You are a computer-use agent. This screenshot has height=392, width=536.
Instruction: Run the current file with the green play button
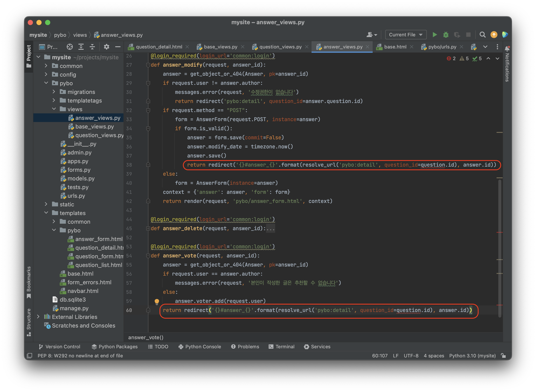pyautogui.click(x=434, y=35)
